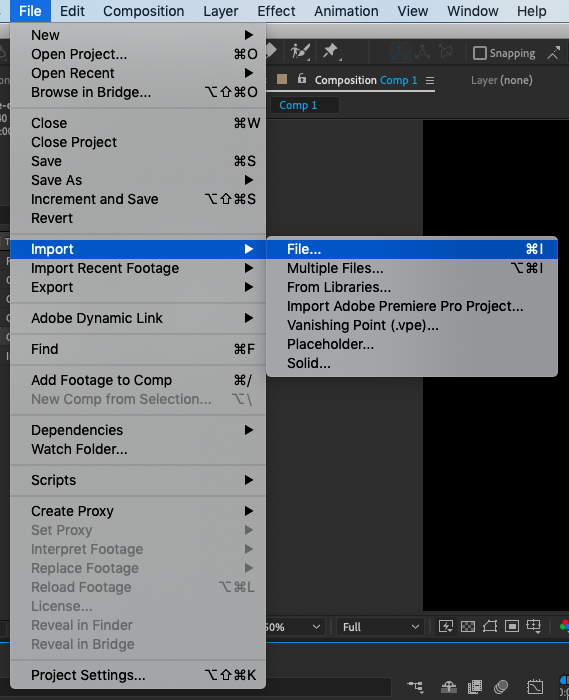Click the composition mini-flowchart icon

[x=415, y=686]
